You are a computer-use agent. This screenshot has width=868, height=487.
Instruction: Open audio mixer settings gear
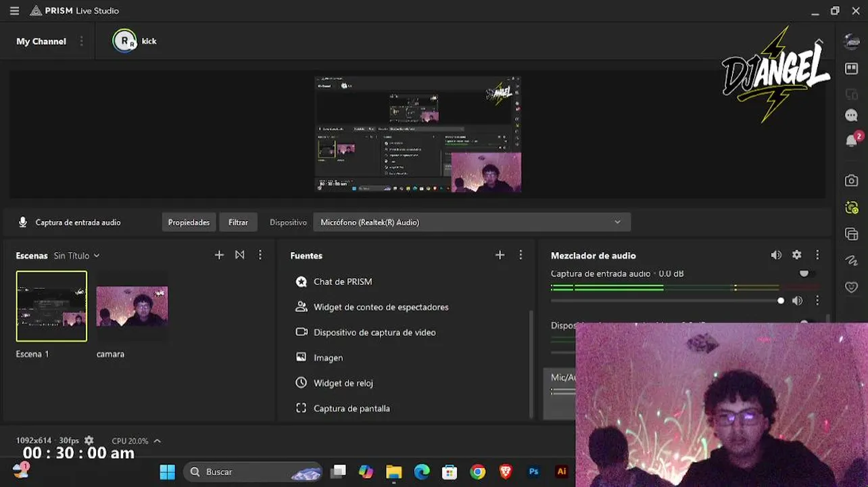(x=797, y=255)
